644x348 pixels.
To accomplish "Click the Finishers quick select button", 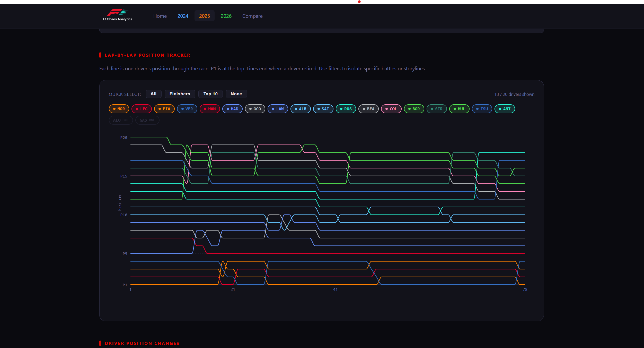I will pyautogui.click(x=180, y=94).
